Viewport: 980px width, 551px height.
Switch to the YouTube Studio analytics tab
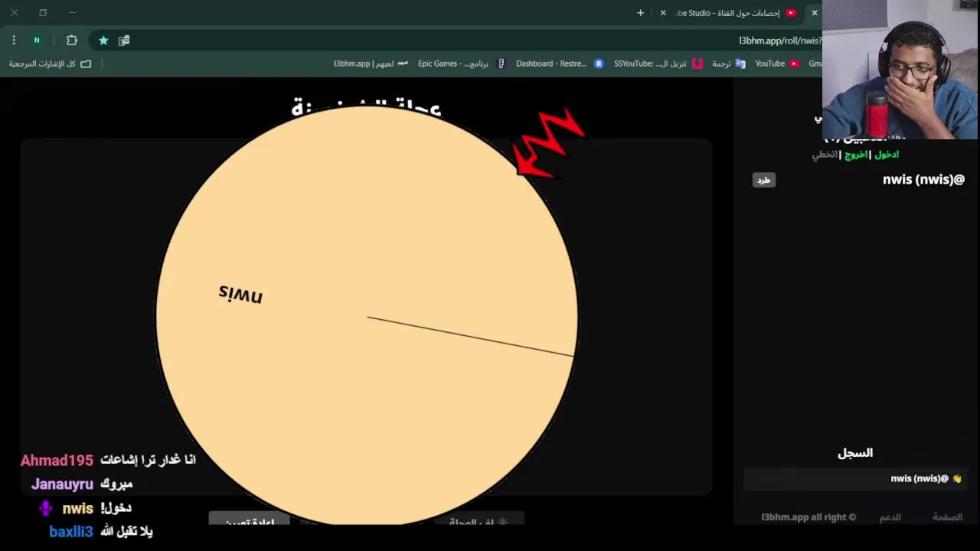pyautogui.click(x=735, y=13)
